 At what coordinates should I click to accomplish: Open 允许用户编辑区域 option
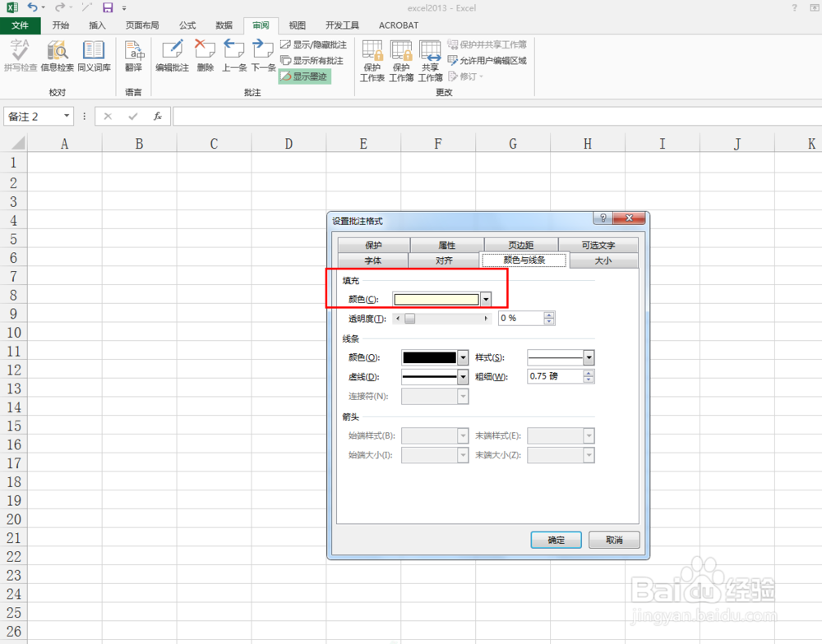tap(487, 60)
